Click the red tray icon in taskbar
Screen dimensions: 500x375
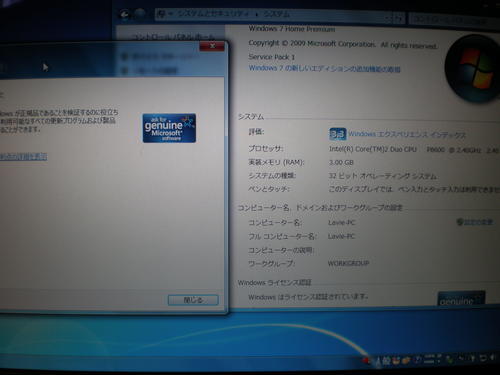[x=366, y=360]
